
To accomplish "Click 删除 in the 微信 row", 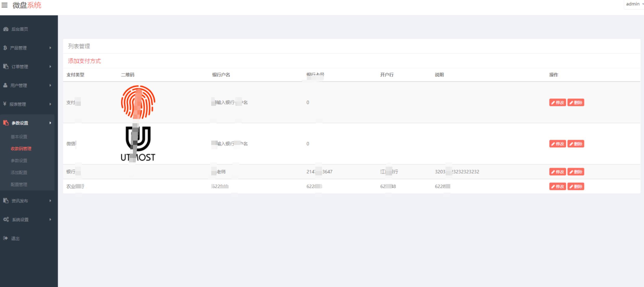I will 576,144.
